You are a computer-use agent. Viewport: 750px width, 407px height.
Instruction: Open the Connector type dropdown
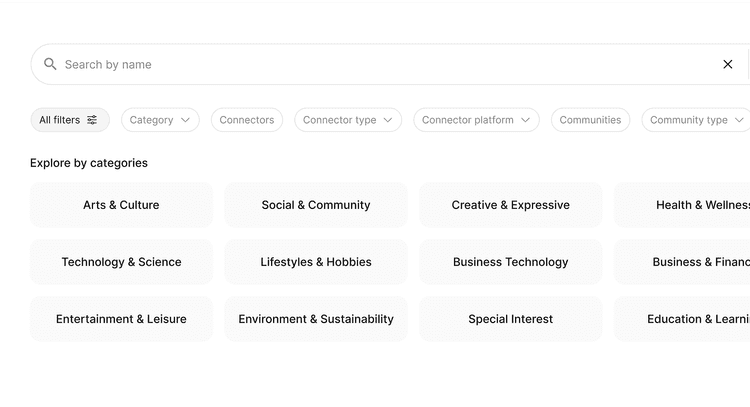348,120
